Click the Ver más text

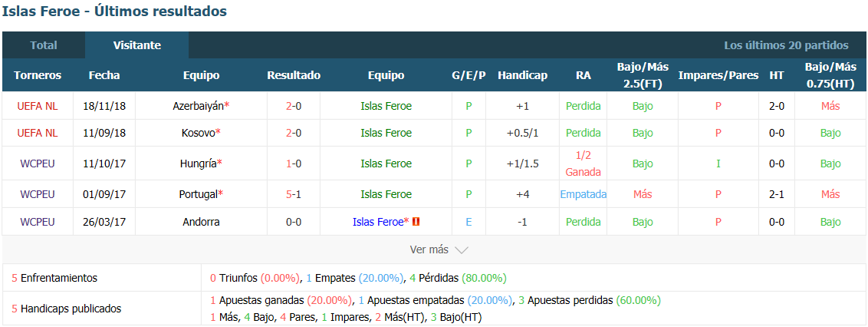(429, 249)
